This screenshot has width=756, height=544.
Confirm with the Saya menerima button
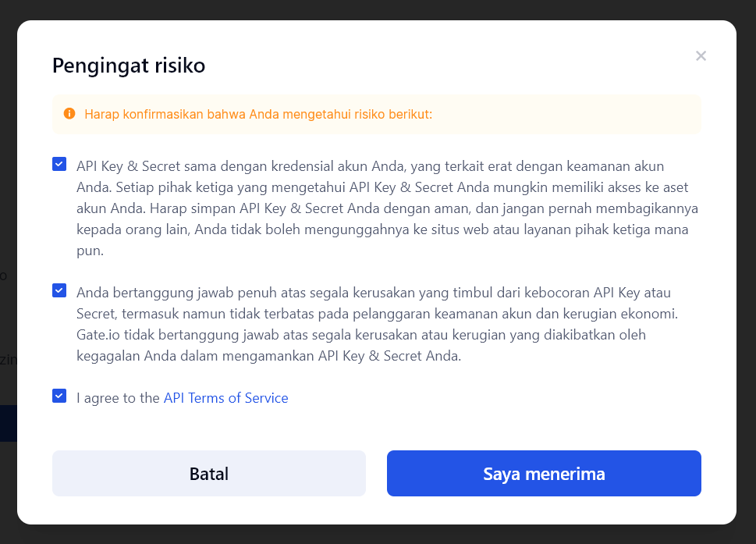point(544,473)
